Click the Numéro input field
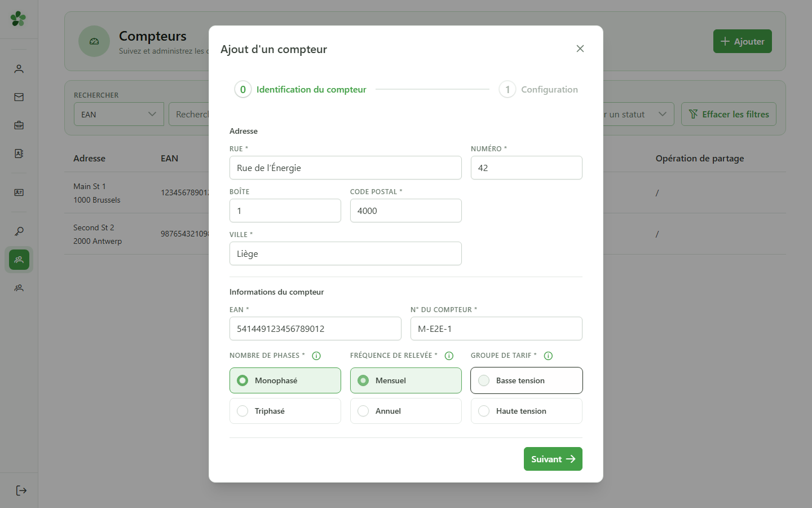Screen dimensions: 812x508 pos(527,168)
